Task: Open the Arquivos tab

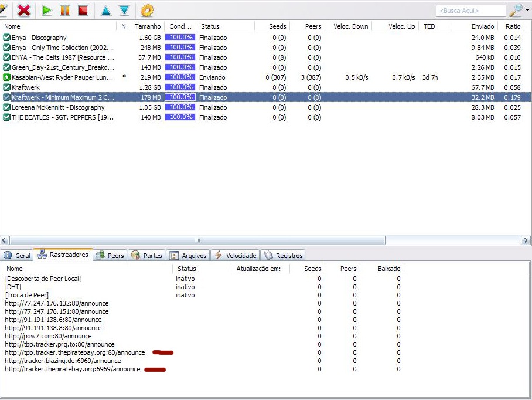Action: 188,255
